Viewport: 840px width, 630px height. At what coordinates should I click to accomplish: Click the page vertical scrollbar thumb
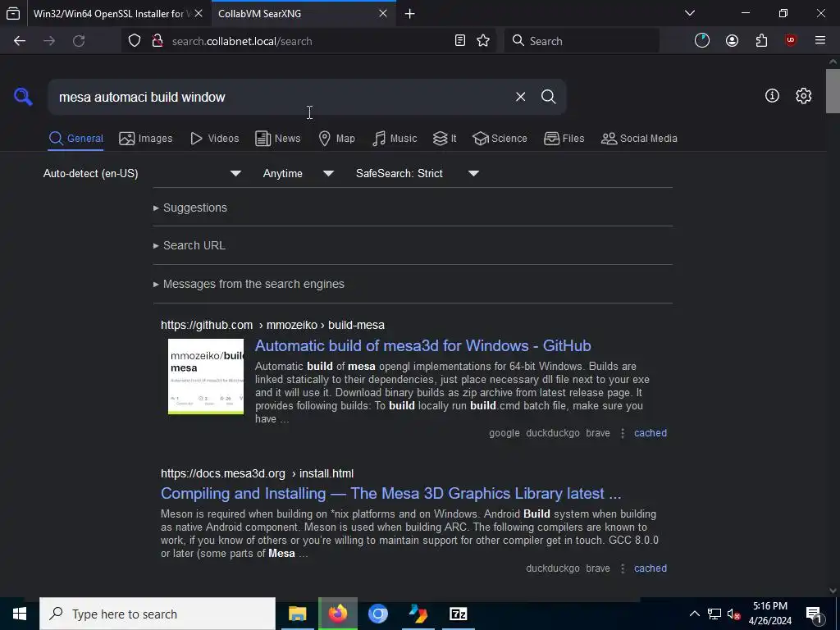tap(833, 91)
